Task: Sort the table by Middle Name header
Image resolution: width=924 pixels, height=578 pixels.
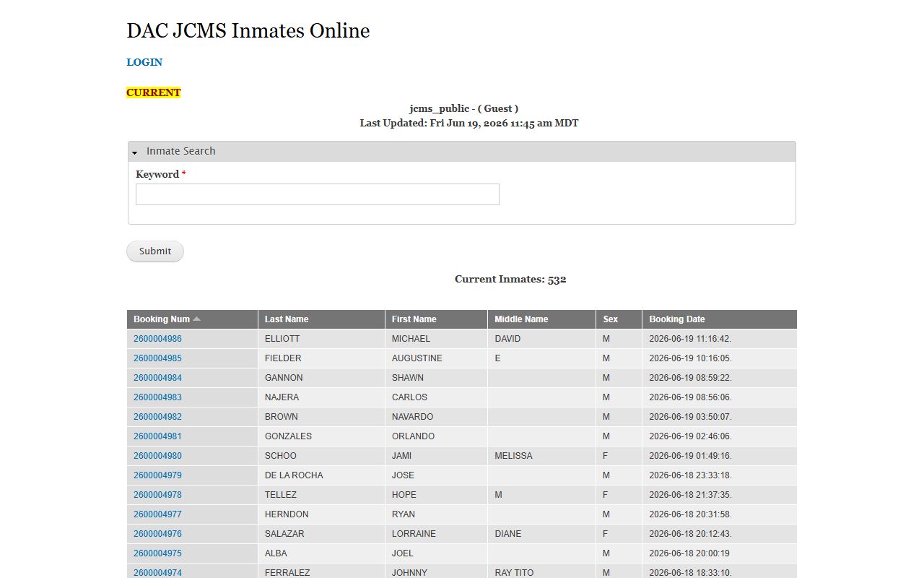Action: pos(522,319)
